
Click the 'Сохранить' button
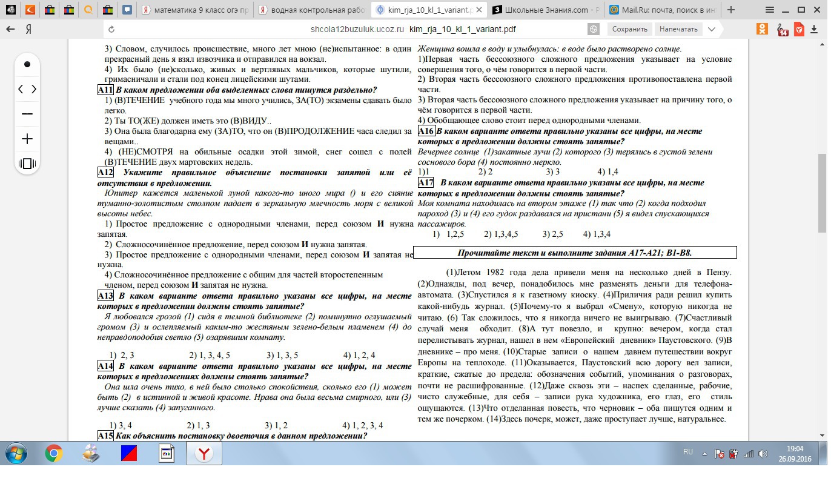pos(629,29)
